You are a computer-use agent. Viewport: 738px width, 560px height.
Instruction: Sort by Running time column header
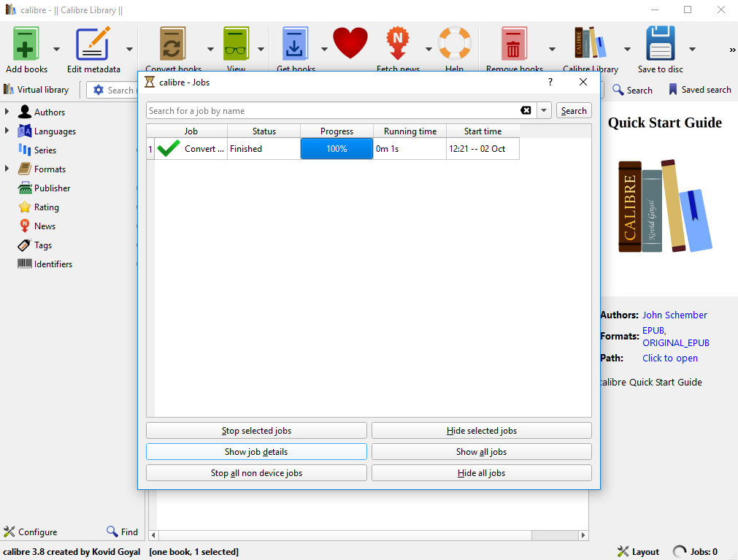pyautogui.click(x=410, y=131)
